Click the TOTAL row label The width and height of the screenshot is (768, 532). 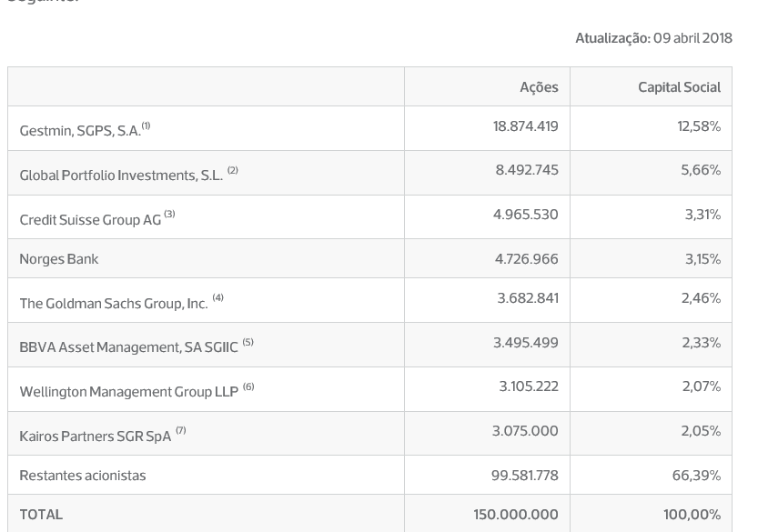point(41,515)
